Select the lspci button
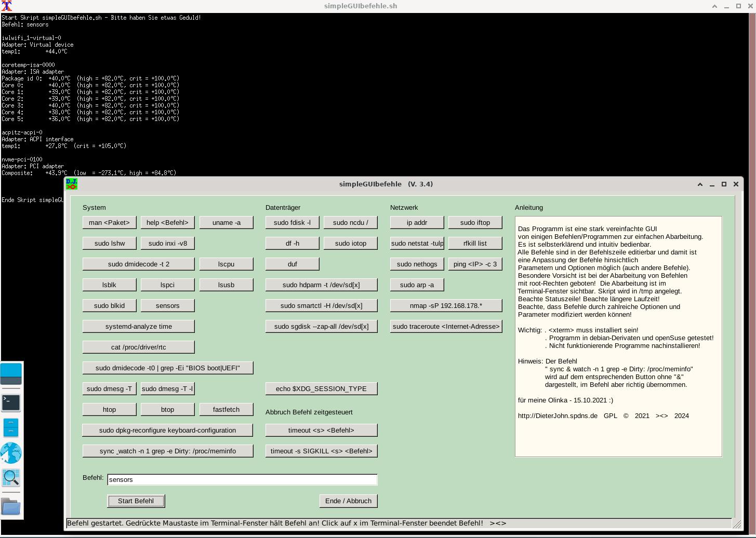This screenshot has height=538, width=756. pos(168,285)
